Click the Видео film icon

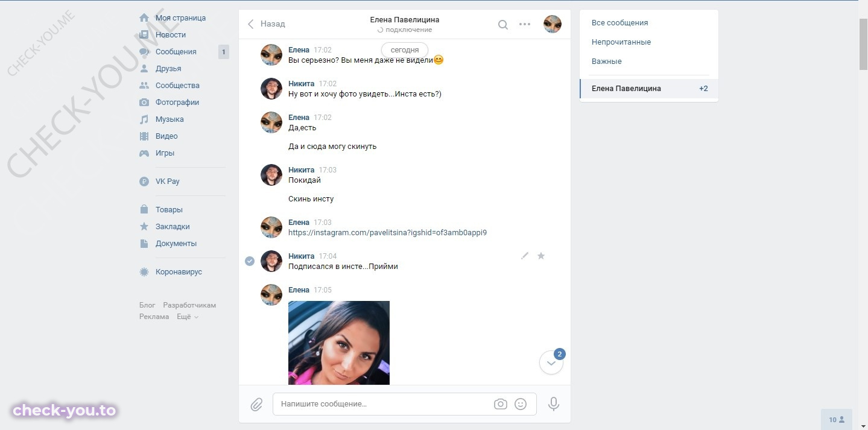pyautogui.click(x=144, y=136)
